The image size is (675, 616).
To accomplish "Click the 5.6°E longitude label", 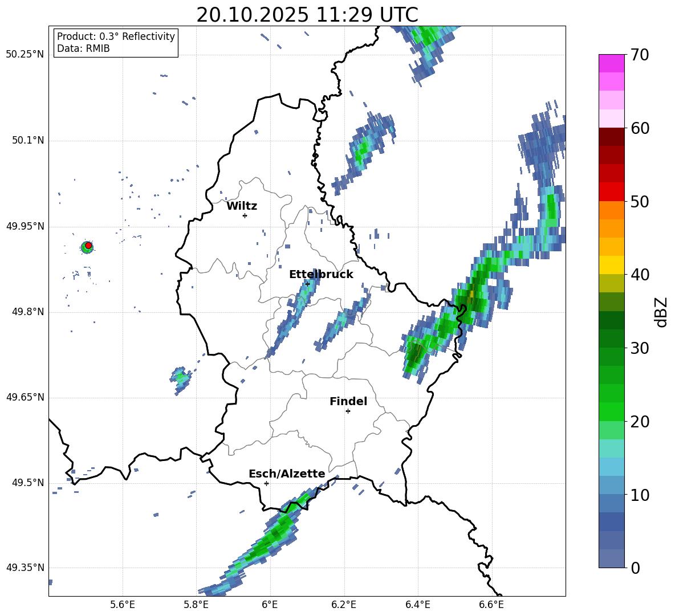I will point(123,605).
